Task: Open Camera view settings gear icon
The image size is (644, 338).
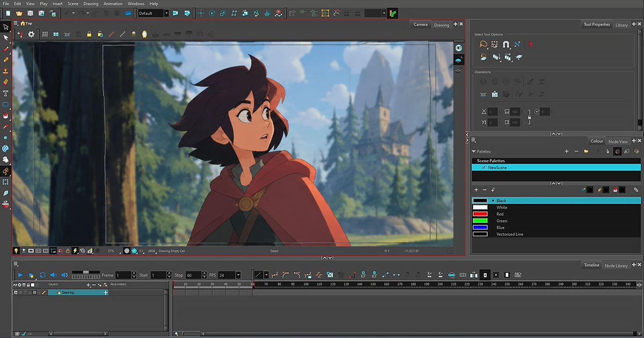Action: [31, 34]
